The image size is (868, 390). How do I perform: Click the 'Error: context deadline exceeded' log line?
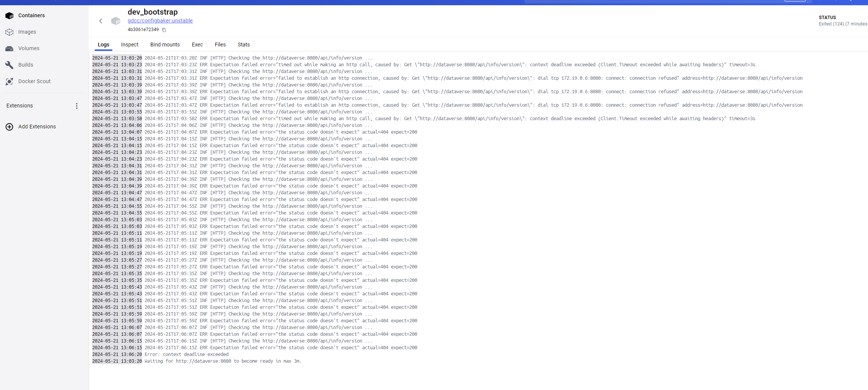[186, 354]
